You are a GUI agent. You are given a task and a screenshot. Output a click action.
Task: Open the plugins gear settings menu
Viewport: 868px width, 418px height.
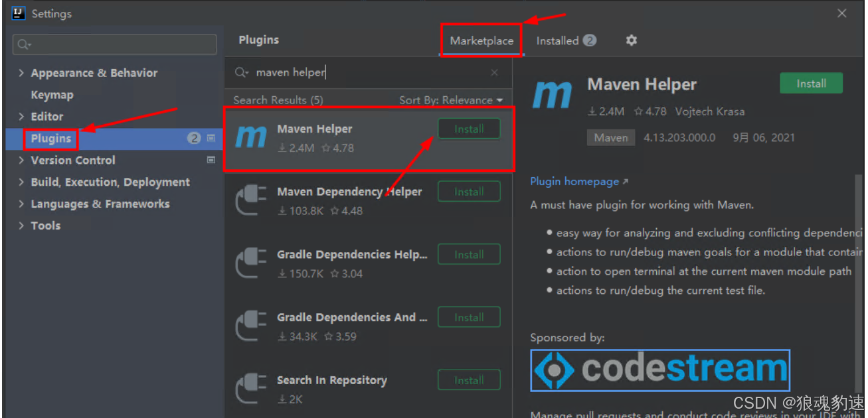click(x=631, y=40)
